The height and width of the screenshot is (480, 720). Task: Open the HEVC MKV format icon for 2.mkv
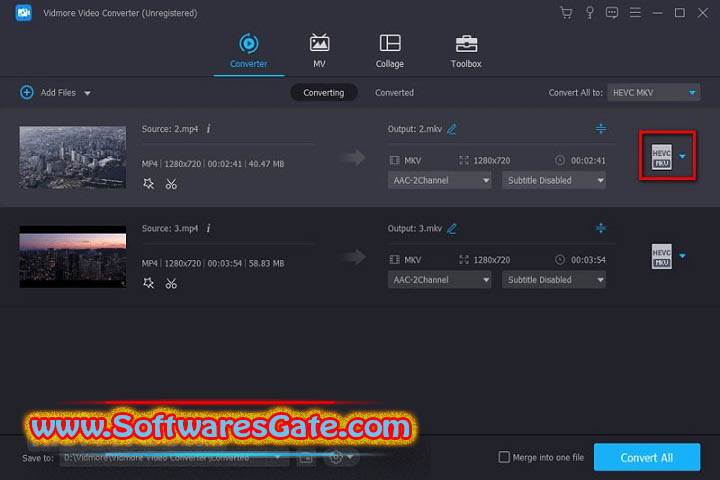point(661,157)
